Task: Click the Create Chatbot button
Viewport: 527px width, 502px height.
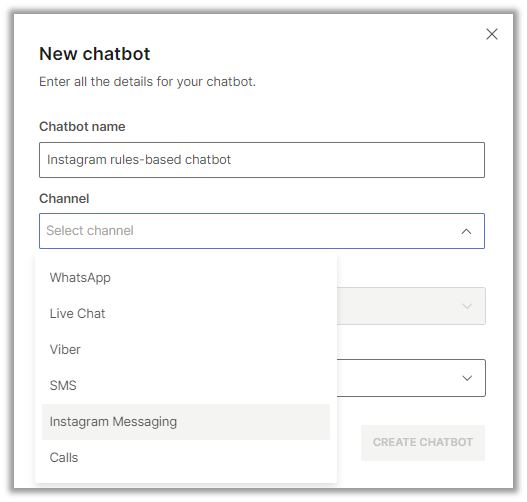Action: coord(423,443)
